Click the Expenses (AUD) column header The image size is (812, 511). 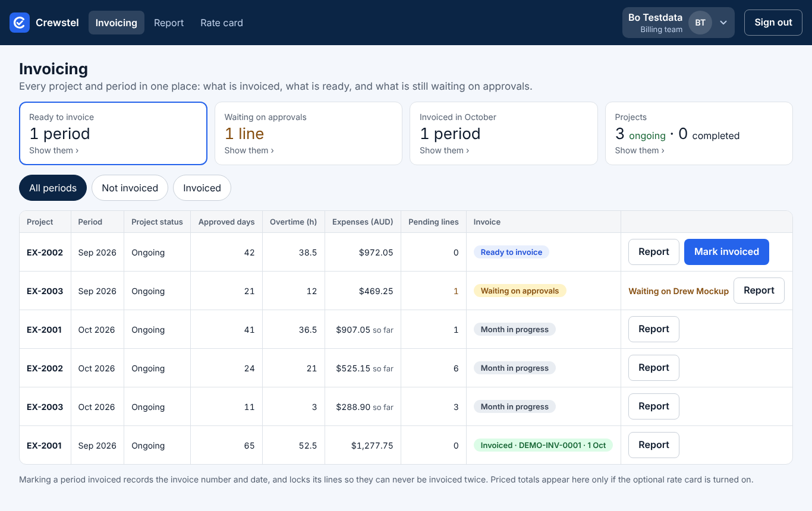363,222
